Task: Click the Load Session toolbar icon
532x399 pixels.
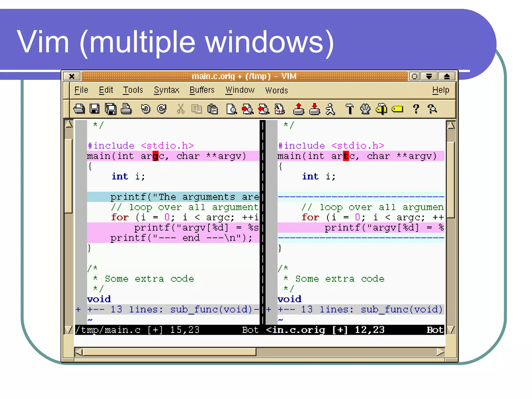Action: (x=299, y=109)
